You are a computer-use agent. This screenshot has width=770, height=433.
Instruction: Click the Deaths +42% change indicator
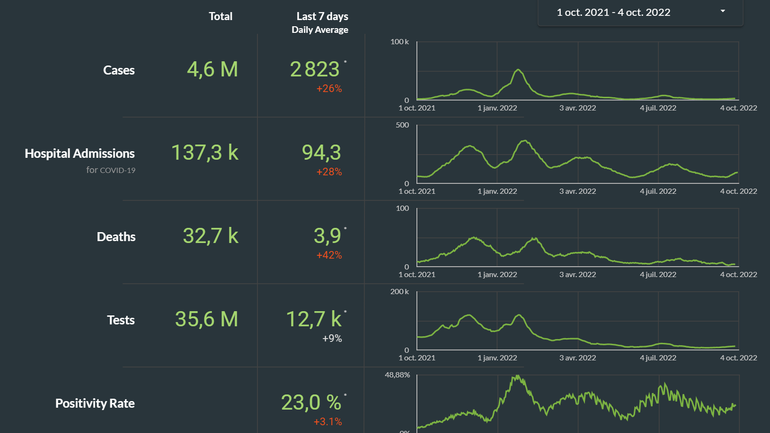coord(329,256)
